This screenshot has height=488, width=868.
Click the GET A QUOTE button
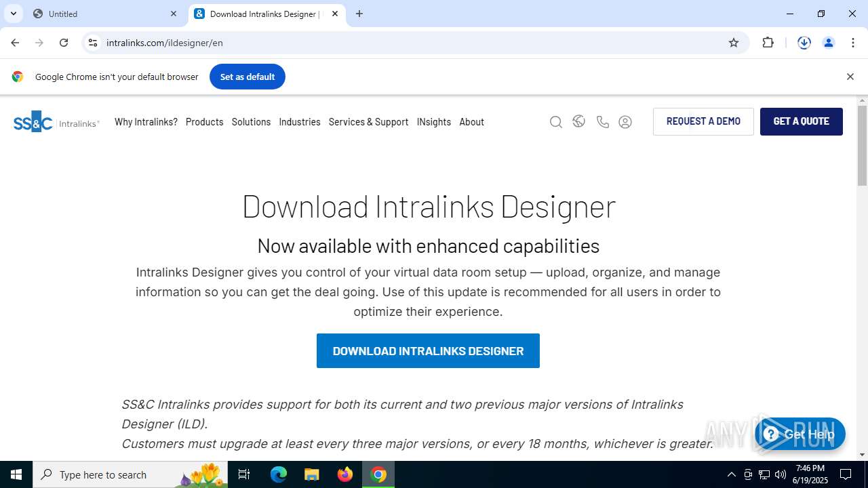(802, 121)
